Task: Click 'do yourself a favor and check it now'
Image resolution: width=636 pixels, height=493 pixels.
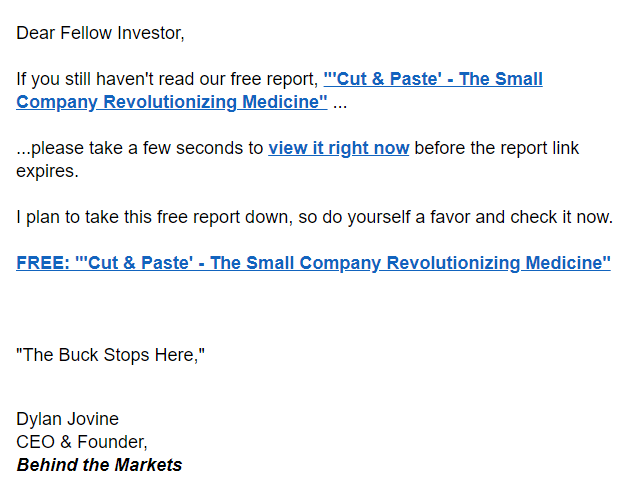Action: pyautogui.click(x=480, y=217)
